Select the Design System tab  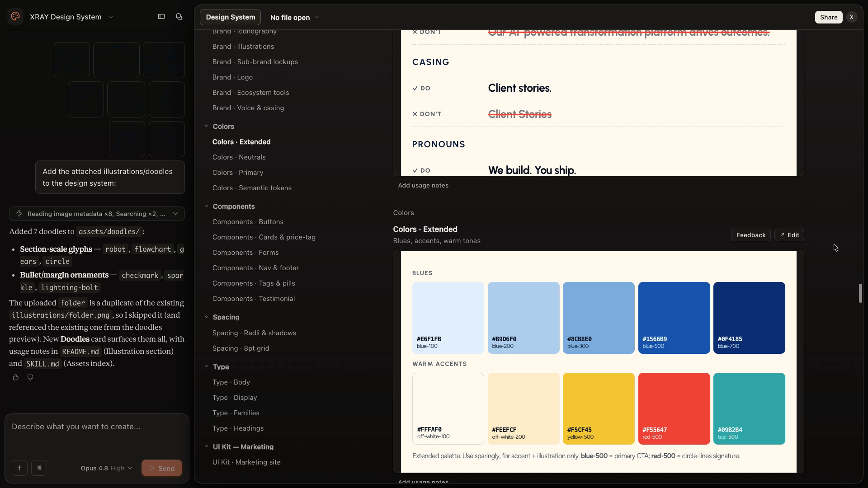231,17
